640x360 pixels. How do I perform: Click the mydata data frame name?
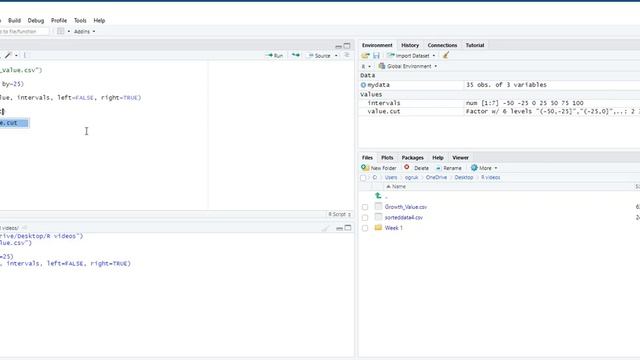pyautogui.click(x=378, y=85)
